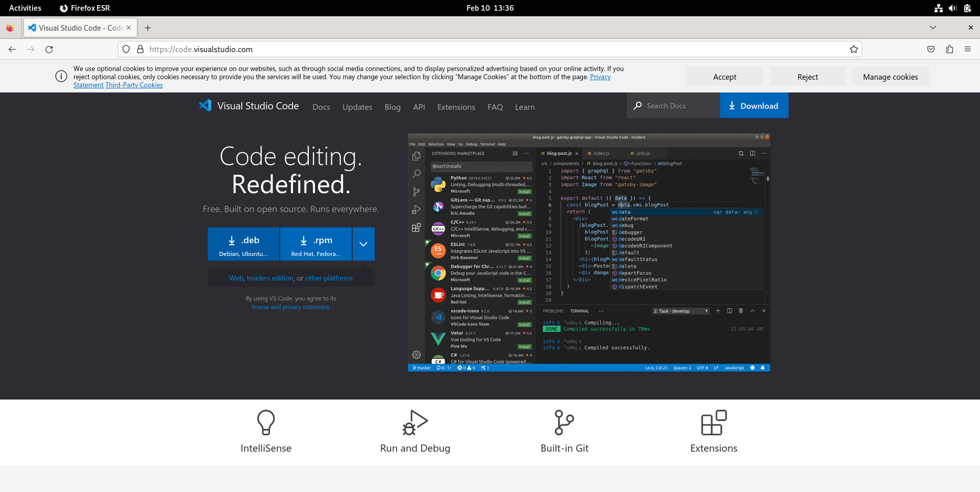The image size is (980, 492).
Task: Open the Updates page
Action: click(x=357, y=107)
